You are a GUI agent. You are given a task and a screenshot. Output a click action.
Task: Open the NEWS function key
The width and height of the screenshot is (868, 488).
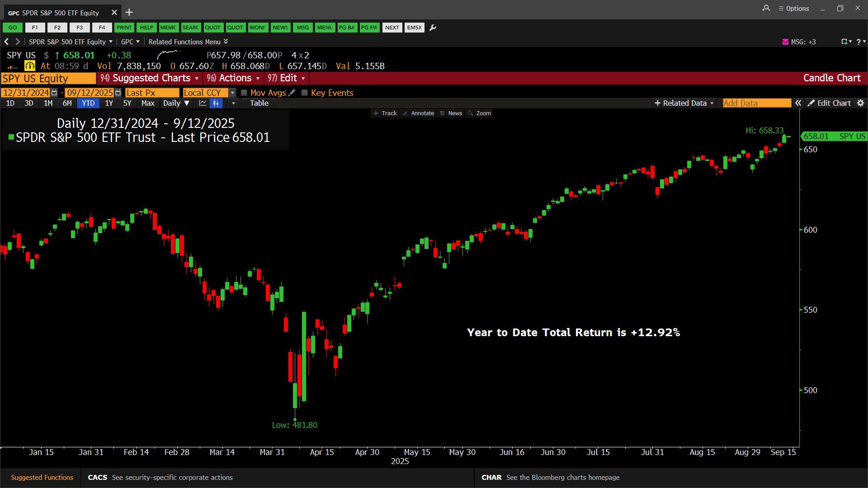click(280, 28)
